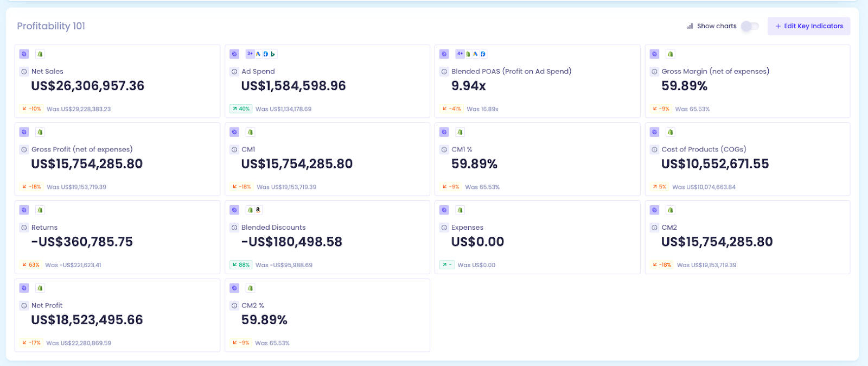Click the info icon beside Net Profit

pos(24,305)
